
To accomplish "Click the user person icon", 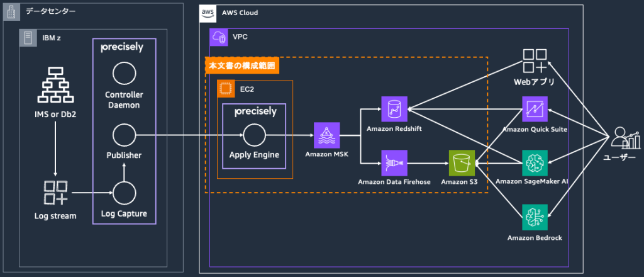I will pyautogui.click(x=625, y=138).
